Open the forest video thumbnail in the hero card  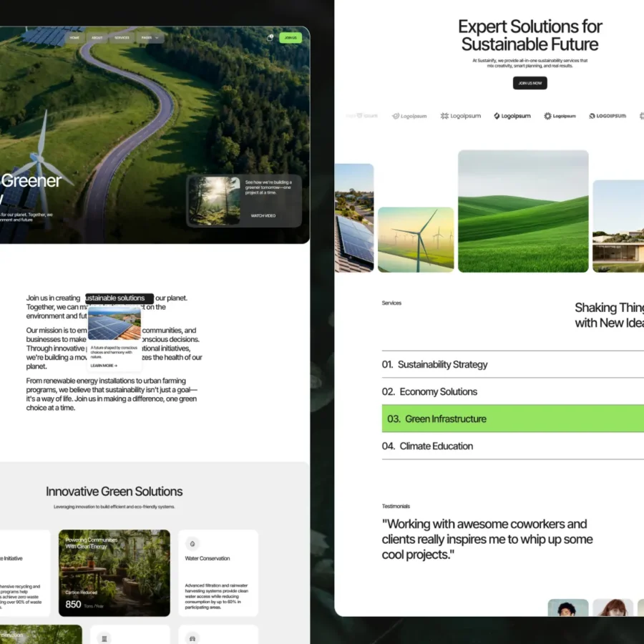point(215,201)
